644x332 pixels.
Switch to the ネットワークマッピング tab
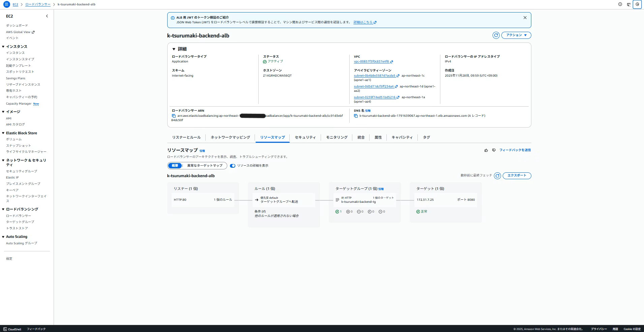pos(230,137)
